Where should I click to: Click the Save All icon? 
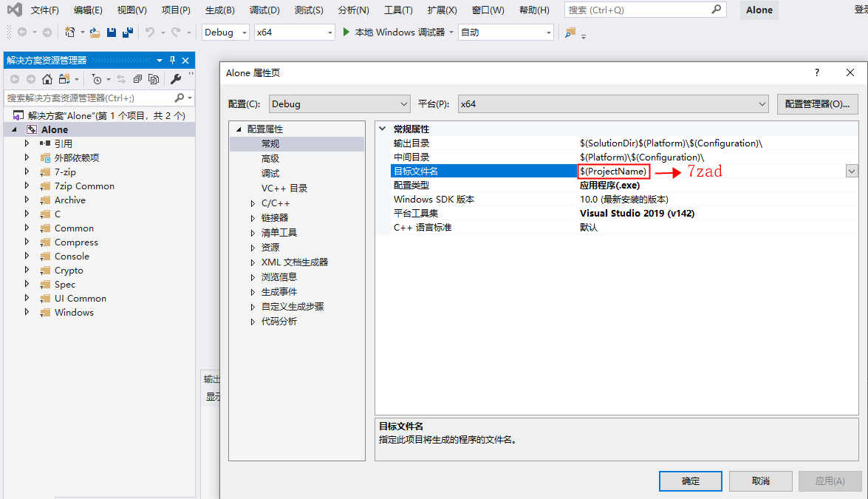pos(128,33)
